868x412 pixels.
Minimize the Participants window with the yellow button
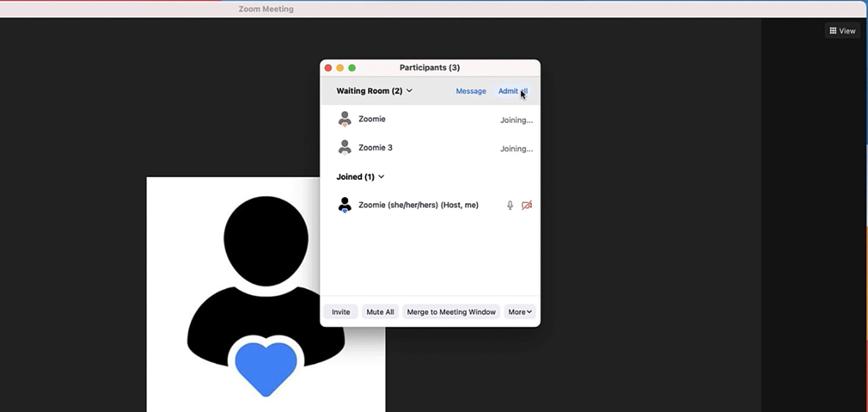340,68
